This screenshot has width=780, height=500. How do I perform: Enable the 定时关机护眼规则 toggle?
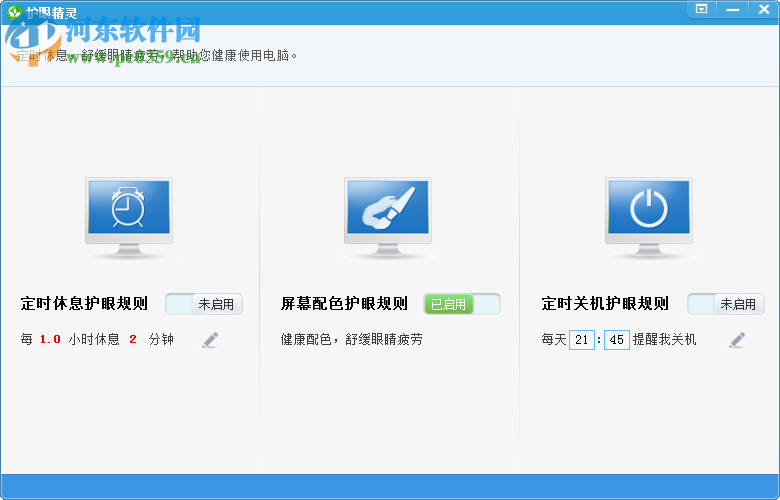tap(726, 304)
